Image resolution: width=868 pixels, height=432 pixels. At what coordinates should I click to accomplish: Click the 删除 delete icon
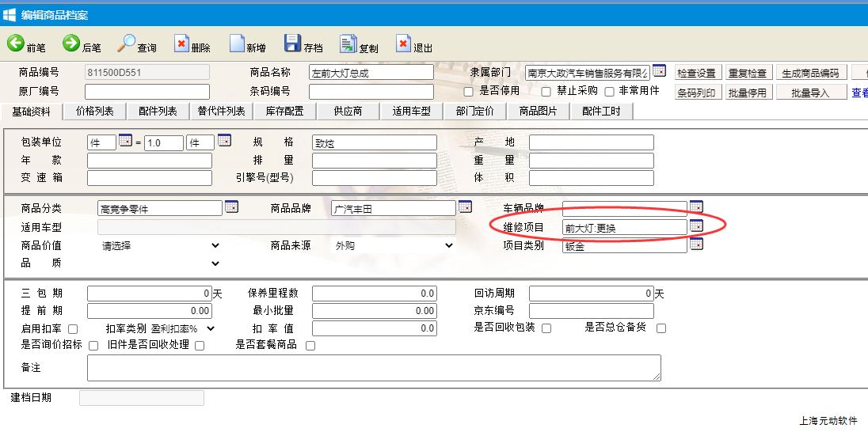point(182,44)
